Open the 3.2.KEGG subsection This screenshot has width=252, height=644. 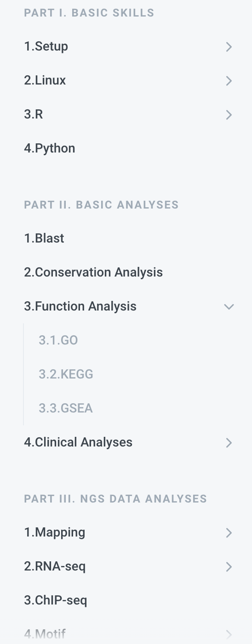pos(66,374)
